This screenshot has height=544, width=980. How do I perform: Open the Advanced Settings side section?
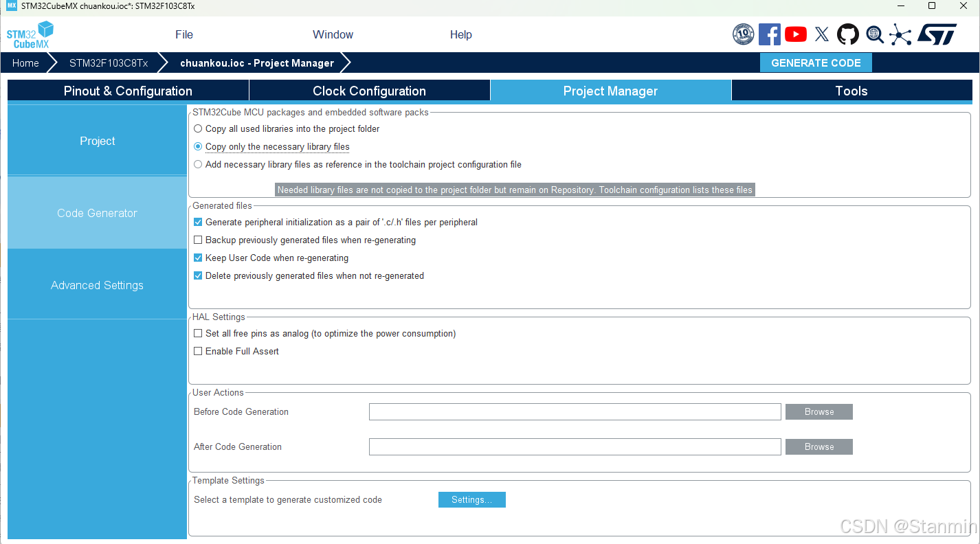point(97,285)
